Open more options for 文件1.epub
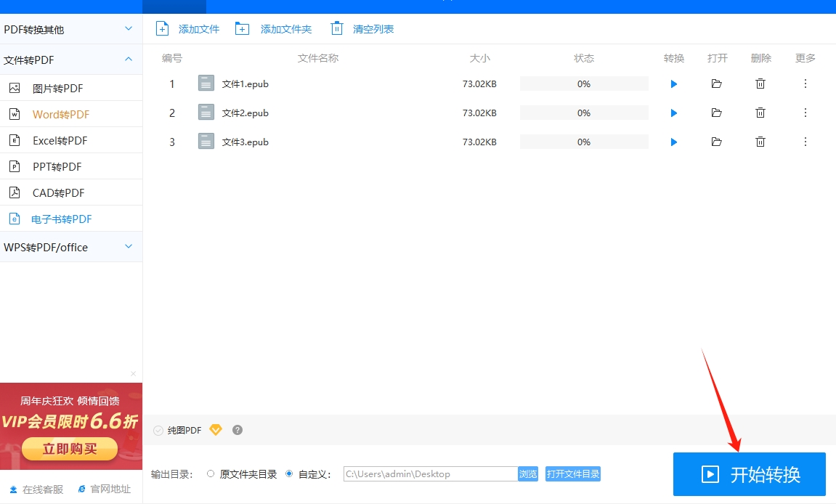The width and height of the screenshot is (836, 504). (805, 84)
